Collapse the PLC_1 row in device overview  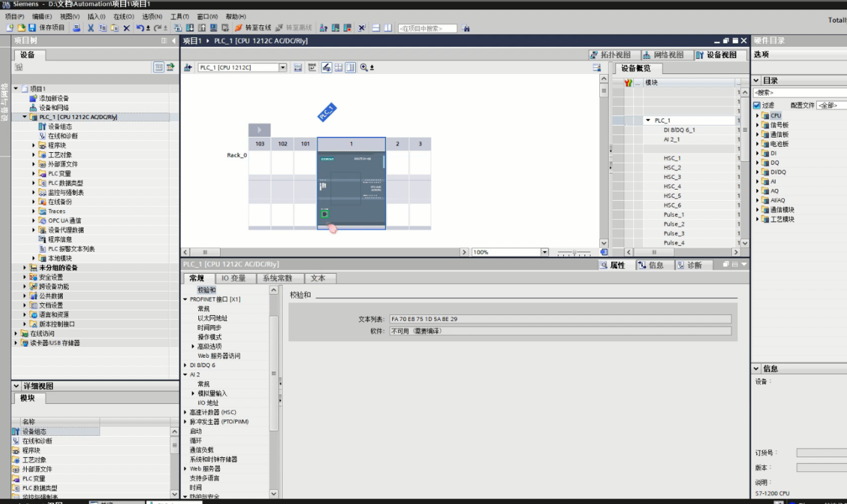[647, 121]
